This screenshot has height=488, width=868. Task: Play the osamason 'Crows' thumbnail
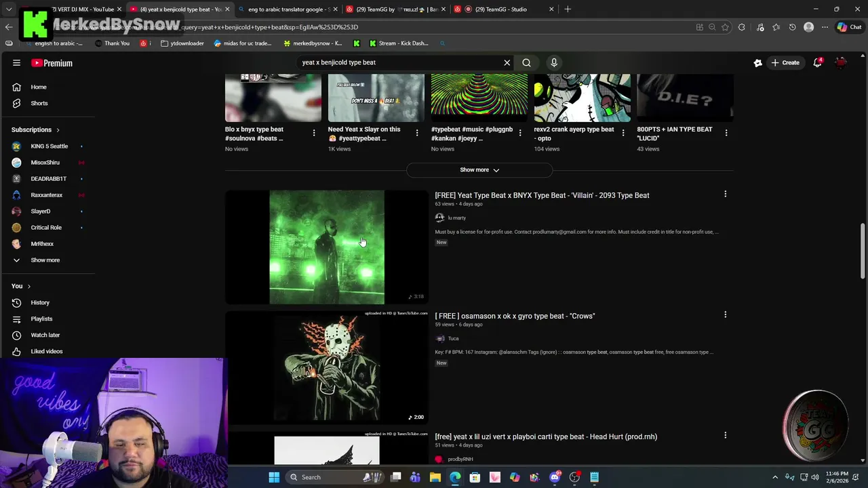coord(327,368)
